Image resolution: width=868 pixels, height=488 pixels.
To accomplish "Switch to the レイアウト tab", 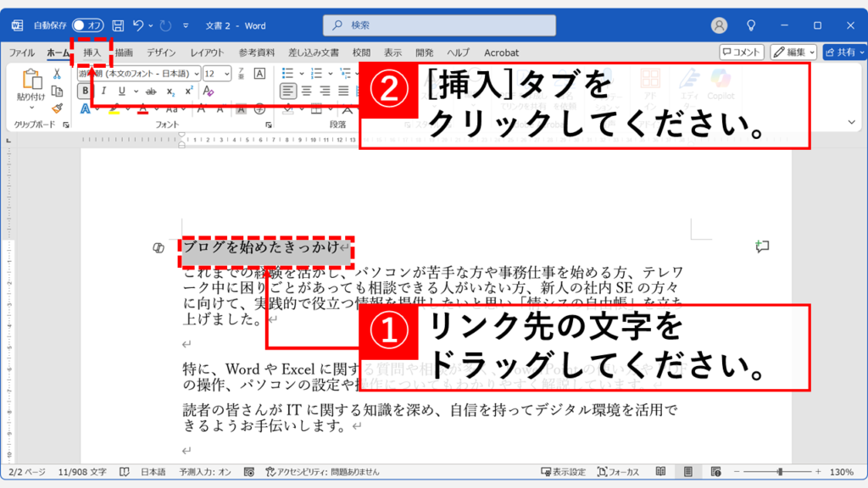I will pyautogui.click(x=208, y=53).
